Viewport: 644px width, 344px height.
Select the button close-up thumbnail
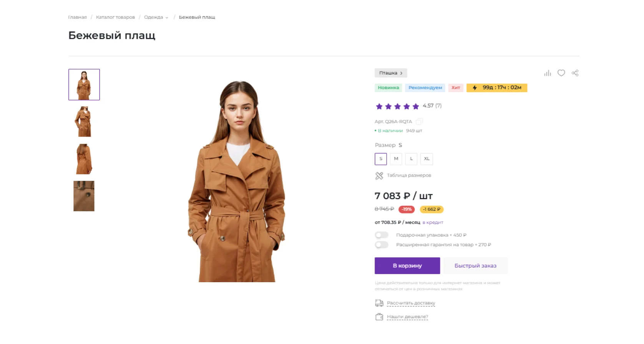[84, 196]
